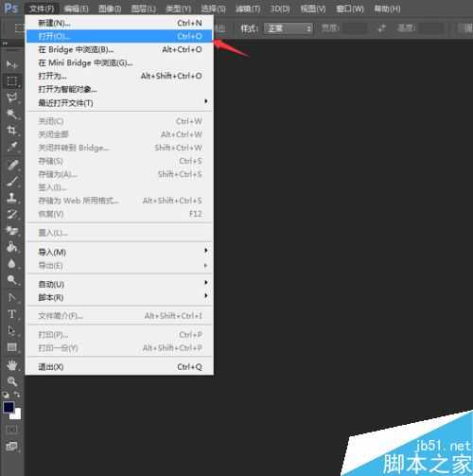The width and height of the screenshot is (473, 476).
Task: Select the Polygonal Lasso tool
Action: 11,97
